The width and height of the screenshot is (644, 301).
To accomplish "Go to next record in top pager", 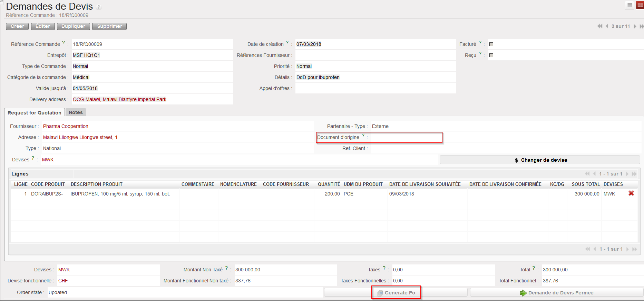I will [635, 26].
